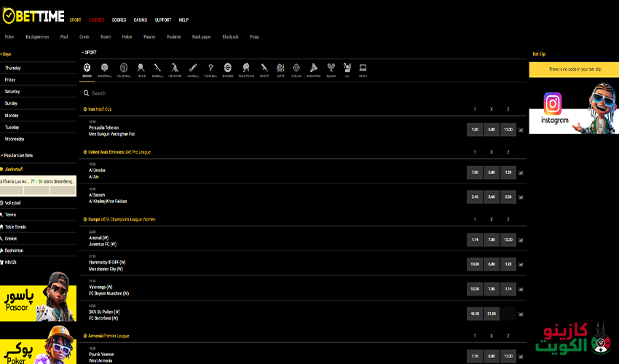This screenshot has height=364, width=619.
Task: Open the Badminton sport icon
Action: (313, 69)
